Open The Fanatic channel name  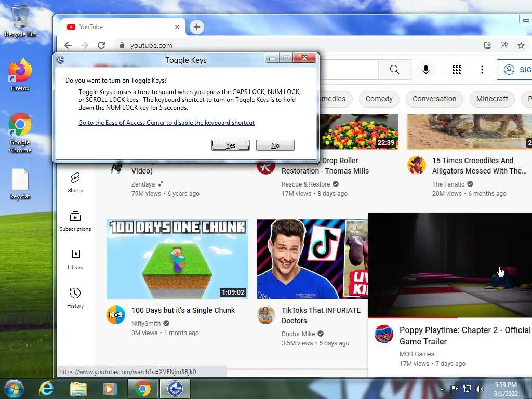448,184
